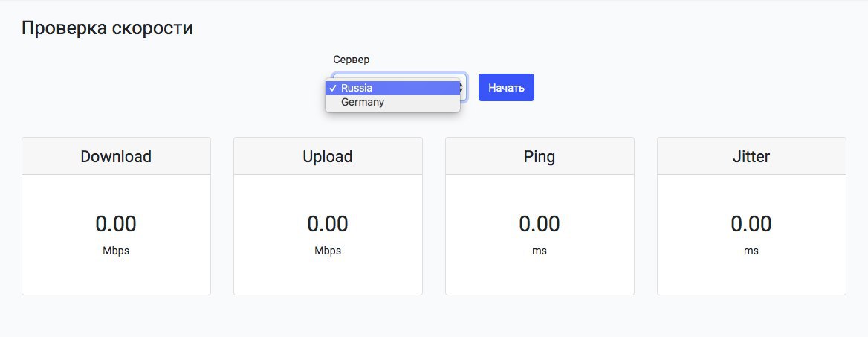Click the Jitter card header
Screen dimensions: 868x337
(751, 156)
